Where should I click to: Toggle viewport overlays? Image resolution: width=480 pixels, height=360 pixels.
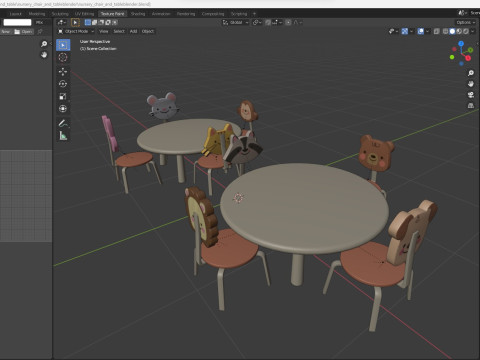coord(421,31)
